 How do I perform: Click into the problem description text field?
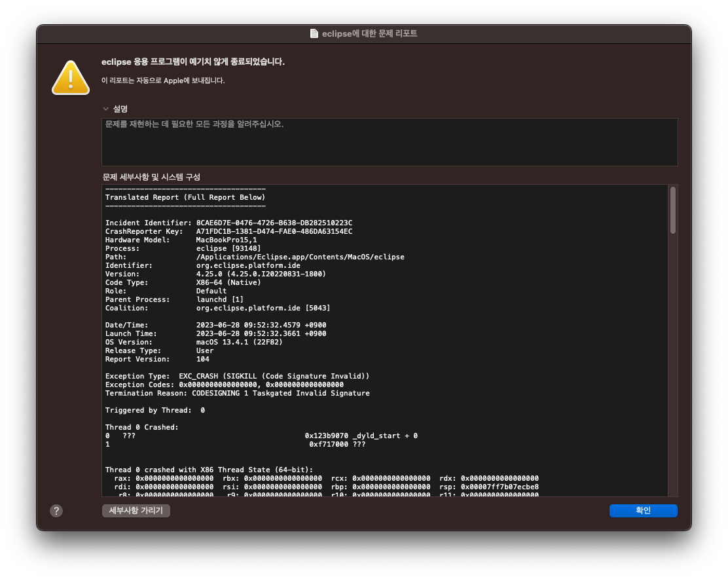(390, 142)
